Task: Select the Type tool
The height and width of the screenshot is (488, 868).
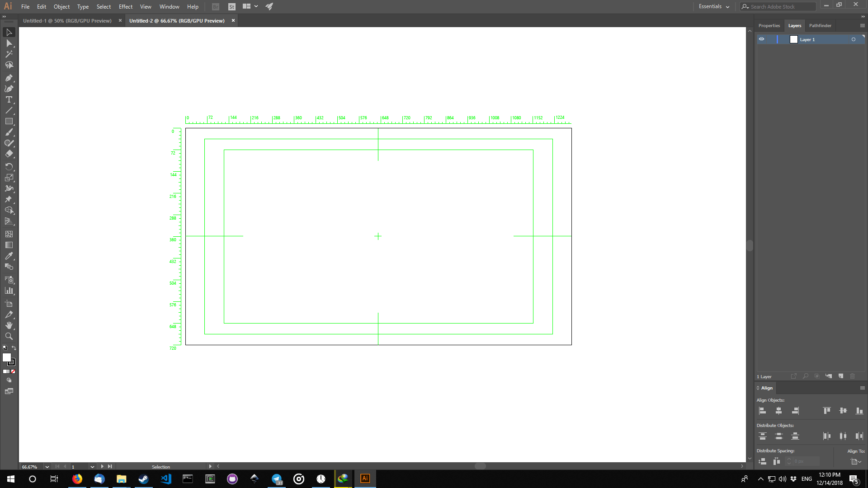Action: pyautogui.click(x=9, y=99)
